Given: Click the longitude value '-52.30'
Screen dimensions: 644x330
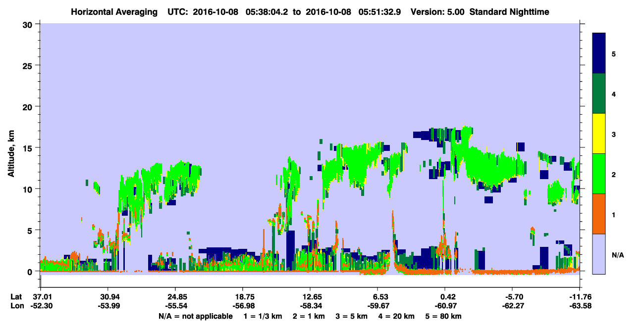Looking at the screenshot, I should pyautogui.click(x=41, y=306).
